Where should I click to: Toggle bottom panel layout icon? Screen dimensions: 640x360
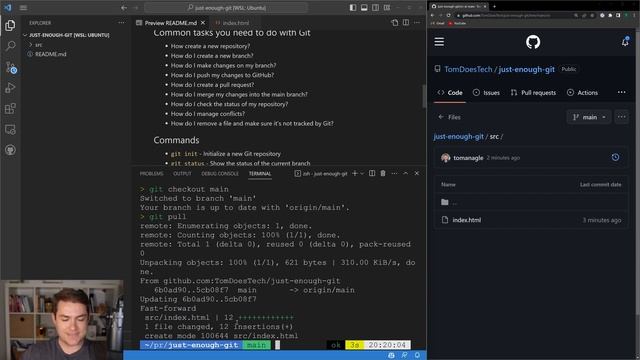[364, 7]
